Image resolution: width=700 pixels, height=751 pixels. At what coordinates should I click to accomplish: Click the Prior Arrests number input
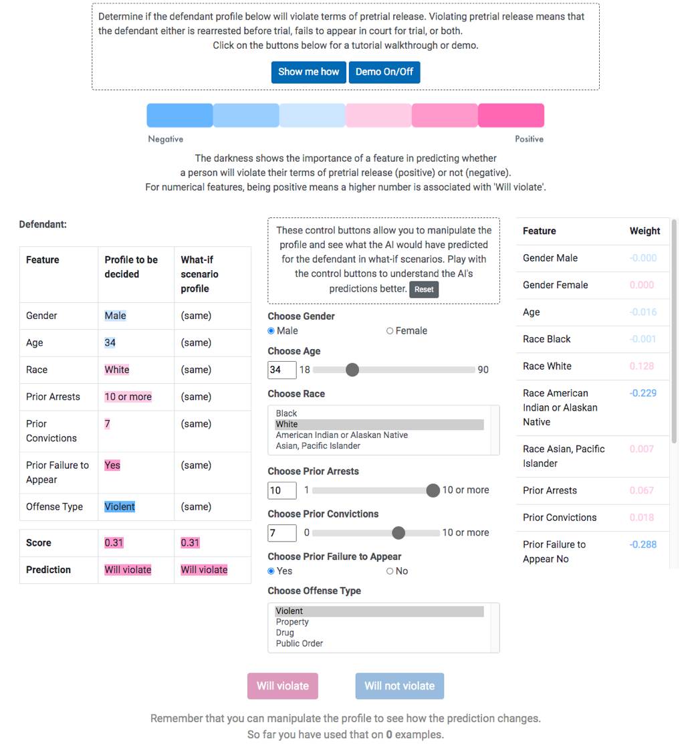[281, 490]
